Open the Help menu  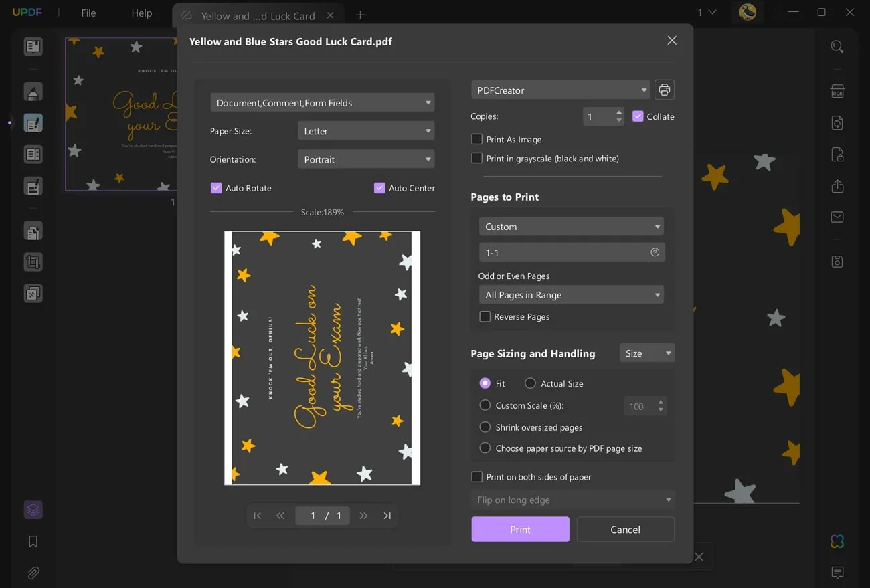point(142,13)
